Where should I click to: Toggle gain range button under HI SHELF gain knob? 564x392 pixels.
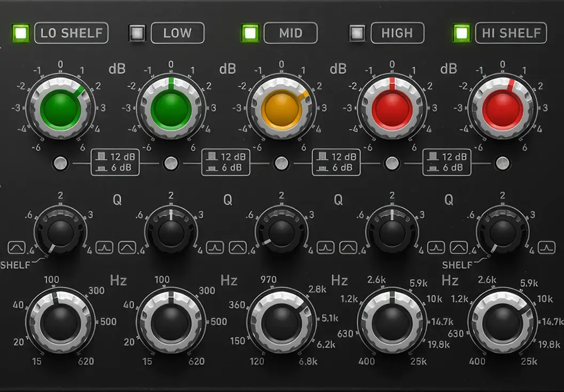(503, 163)
